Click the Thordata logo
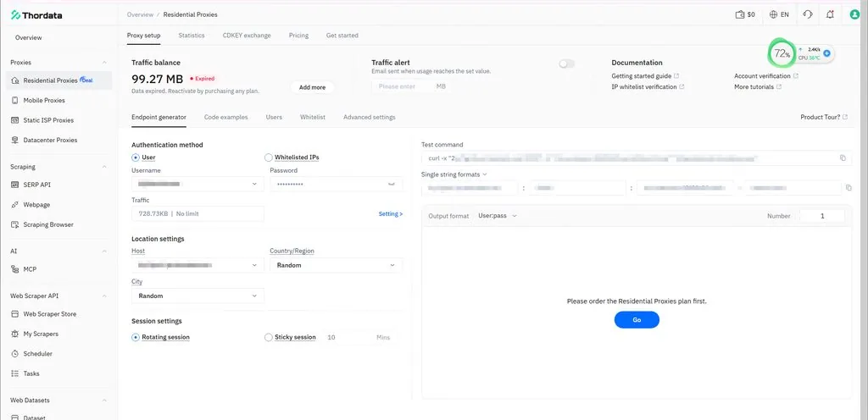The image size is (868, 420). (36, 15)
